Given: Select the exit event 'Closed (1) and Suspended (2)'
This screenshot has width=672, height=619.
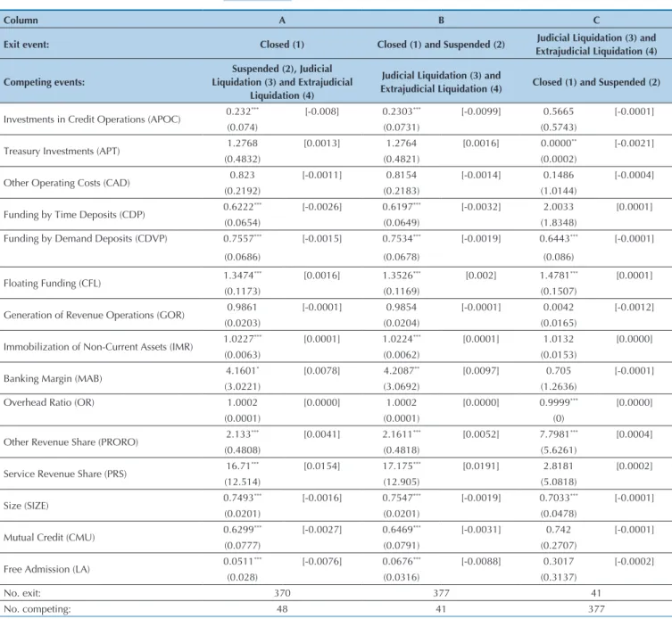Looking at the screenshot, I should (x=441, y=44).
